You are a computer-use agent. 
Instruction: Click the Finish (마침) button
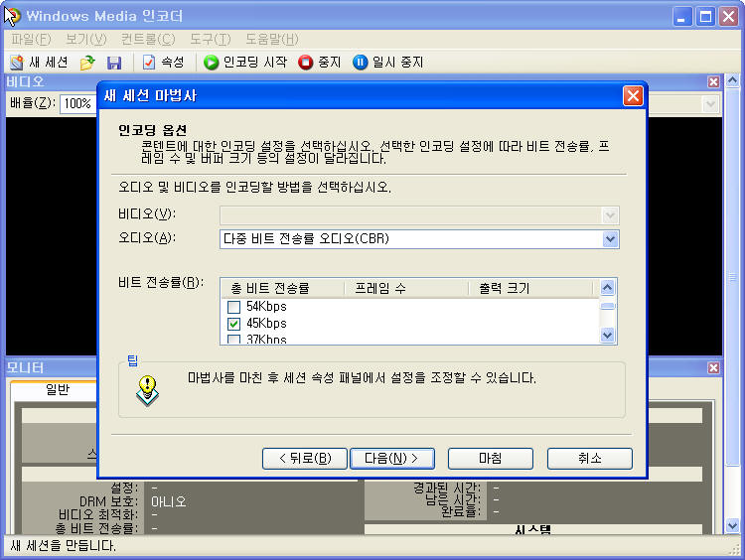(491, 459)
